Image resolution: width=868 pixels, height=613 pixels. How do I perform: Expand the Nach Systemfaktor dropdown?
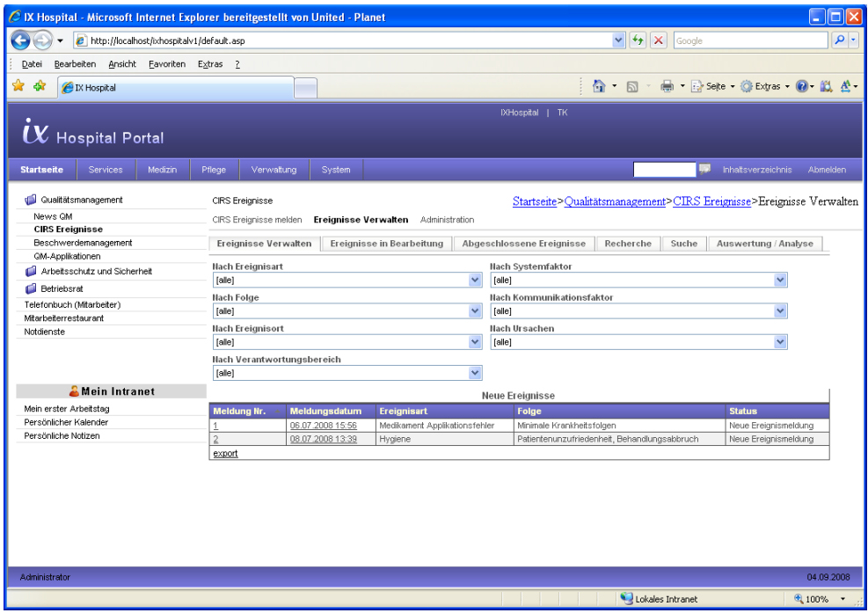(780, 281)
